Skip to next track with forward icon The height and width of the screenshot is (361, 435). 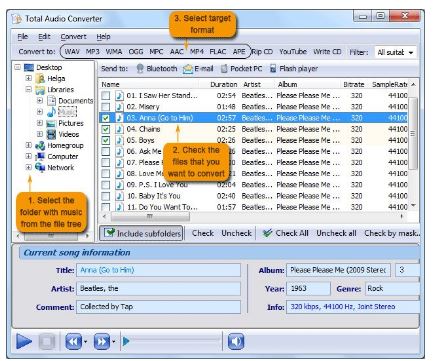(102, 342)
